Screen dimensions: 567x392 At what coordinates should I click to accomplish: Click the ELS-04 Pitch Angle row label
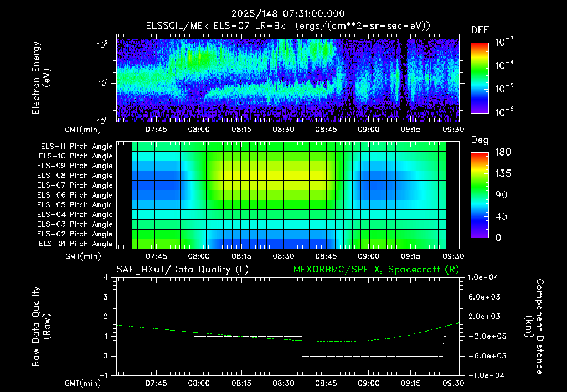(x=75, y=214)
